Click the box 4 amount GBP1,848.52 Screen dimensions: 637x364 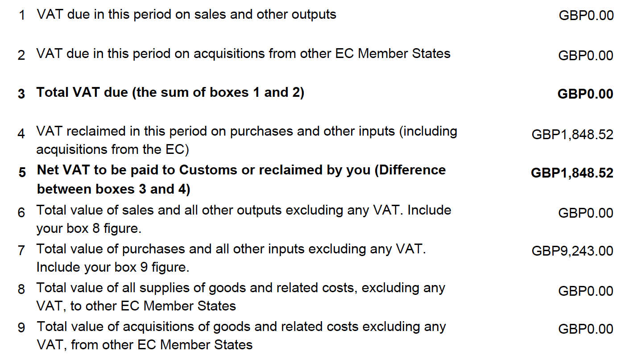point(572,134)
